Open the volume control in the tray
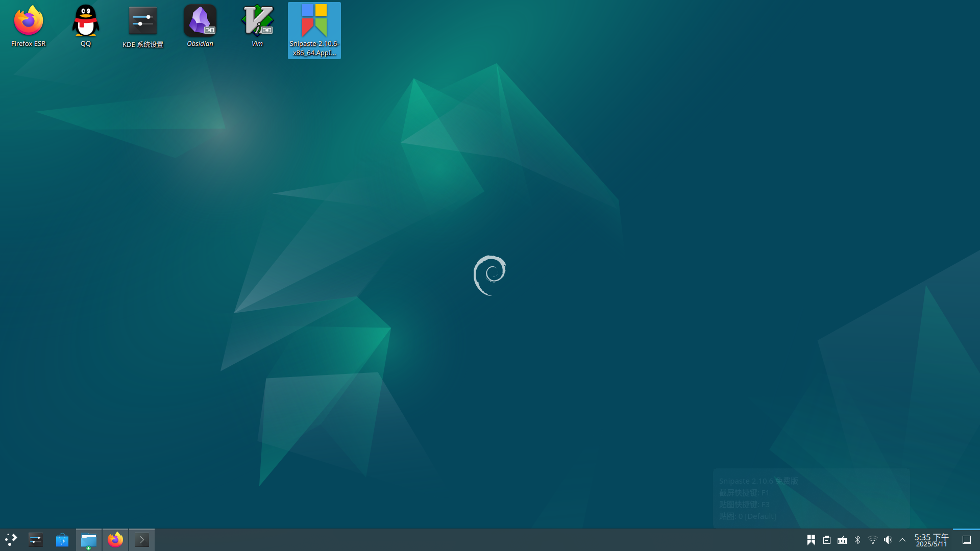 [x=888, y=539]
